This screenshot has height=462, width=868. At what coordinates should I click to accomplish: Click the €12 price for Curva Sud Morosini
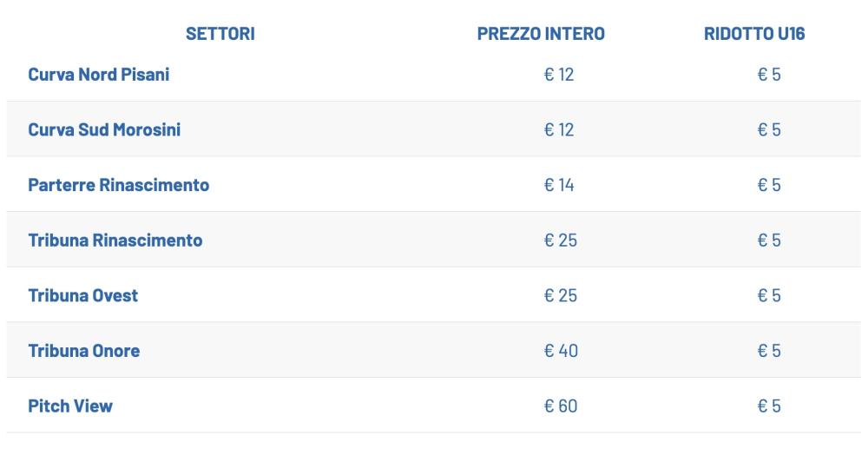tap(559, 129)
